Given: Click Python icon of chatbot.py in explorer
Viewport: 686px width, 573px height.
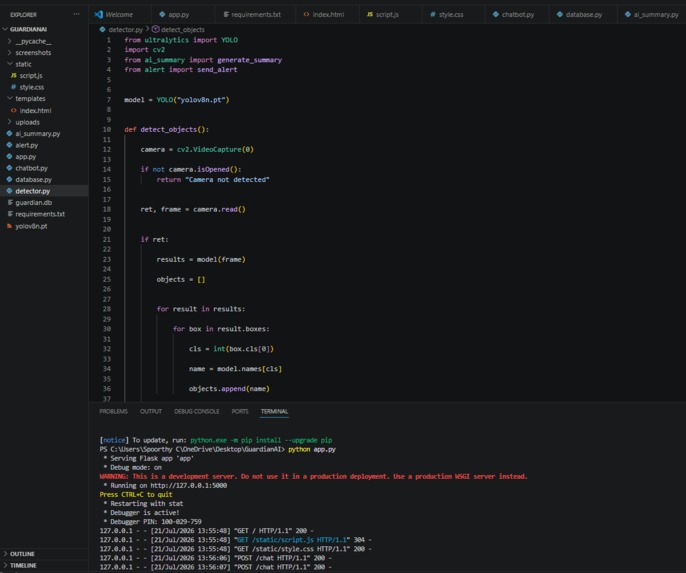Looking at the screenshot, I should pyautogui.click(x=9, y=168).
